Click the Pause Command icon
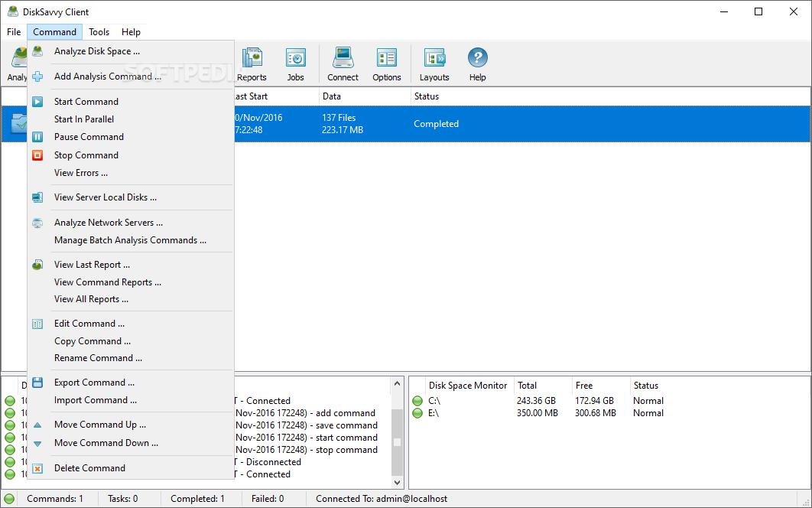 pyautogui.click(x=37, y=137)
